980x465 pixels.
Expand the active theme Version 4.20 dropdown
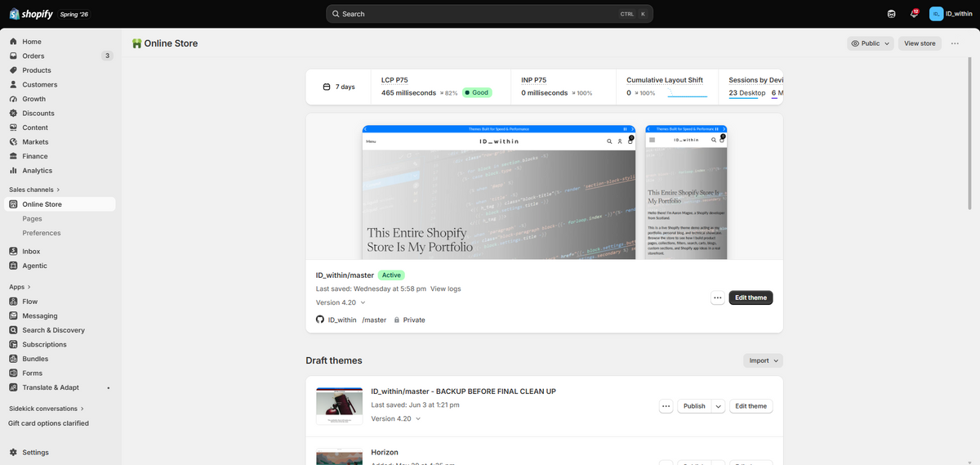pos(341,302)
